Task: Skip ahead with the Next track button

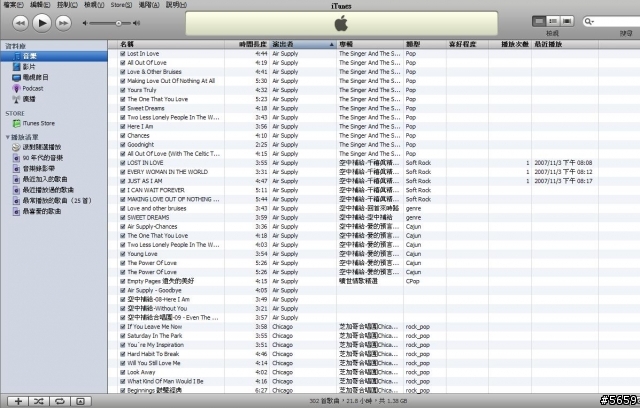Action: pos(63,23)
